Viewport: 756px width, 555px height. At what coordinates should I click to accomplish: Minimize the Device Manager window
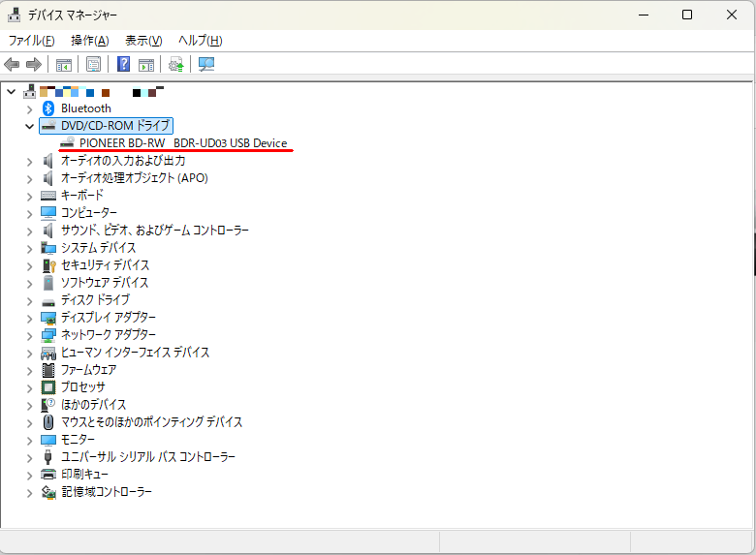(644, 15)
